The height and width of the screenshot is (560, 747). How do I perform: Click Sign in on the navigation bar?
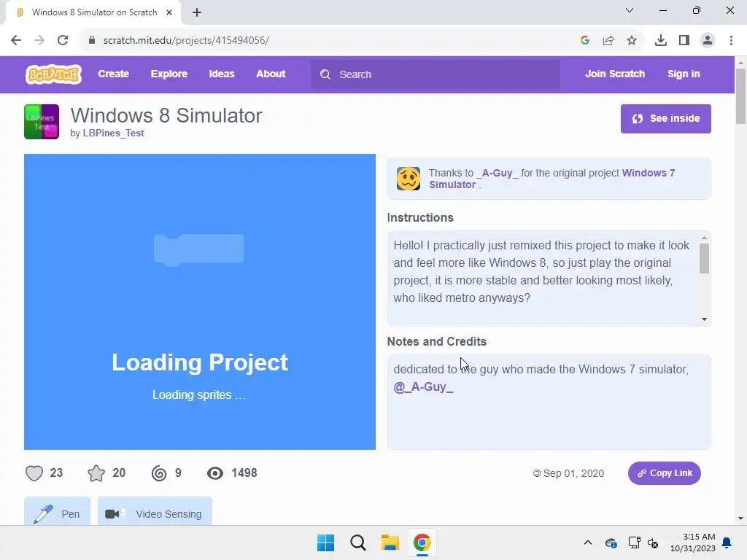[x=684, y=74]
